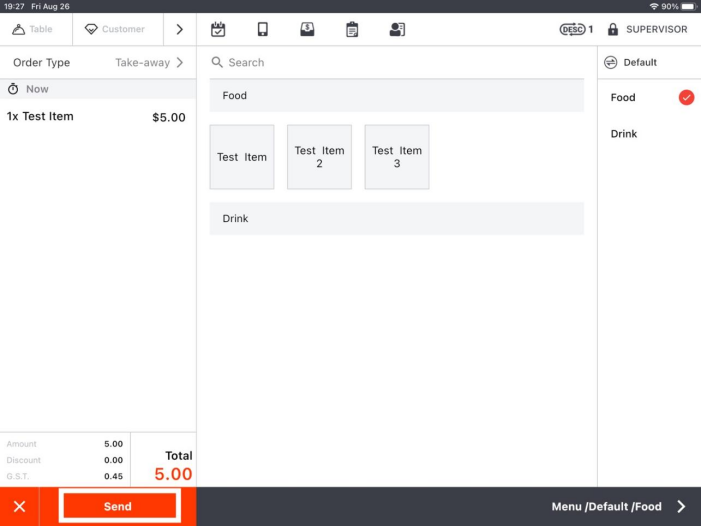Expand the Menu /Default /Food breadcrumb chevron
701x526 pixels.
click(681, 506)
